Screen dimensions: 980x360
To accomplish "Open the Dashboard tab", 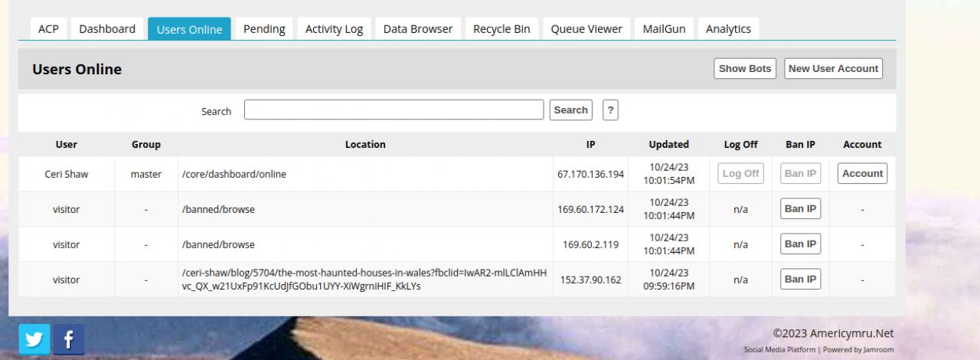I will coord(107,29).
